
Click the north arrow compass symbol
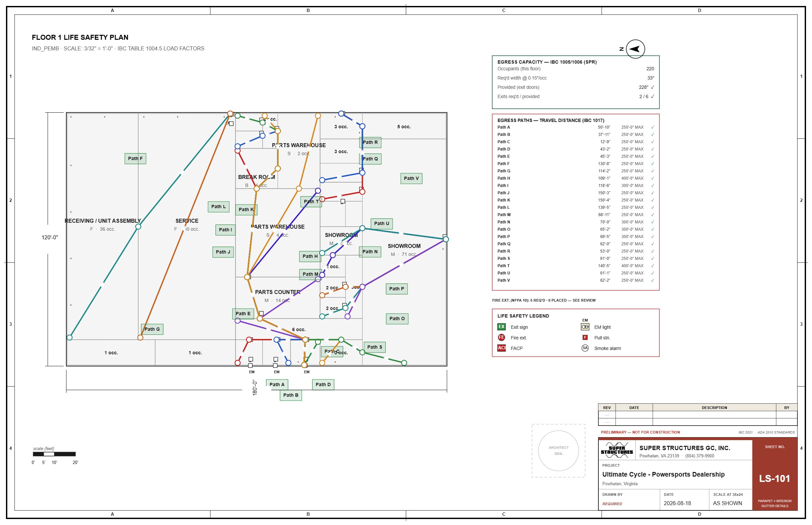click(x=635, y=49)
